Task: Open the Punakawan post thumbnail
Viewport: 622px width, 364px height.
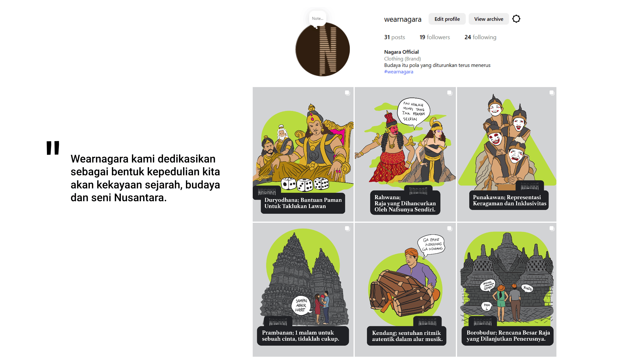Action: 507,154
